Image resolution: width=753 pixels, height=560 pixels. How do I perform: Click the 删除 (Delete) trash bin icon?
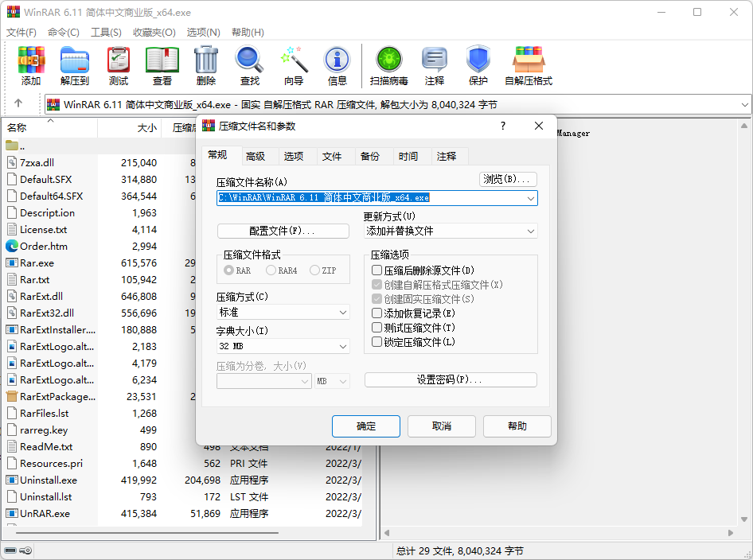[x=206, y=65]
